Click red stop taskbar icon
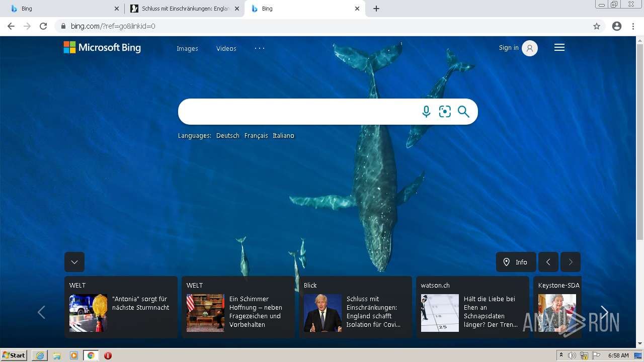644x362 pixels. [x=108, y=355]
